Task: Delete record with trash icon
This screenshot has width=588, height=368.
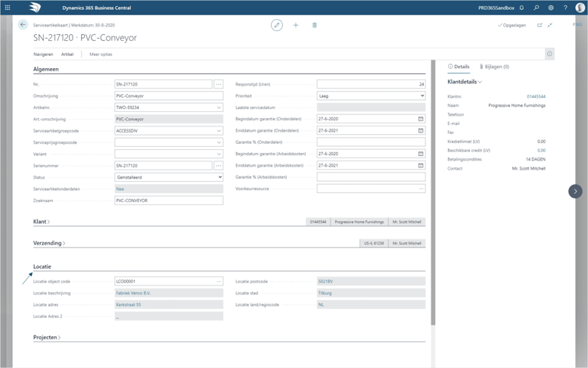Action: [315, 25]
